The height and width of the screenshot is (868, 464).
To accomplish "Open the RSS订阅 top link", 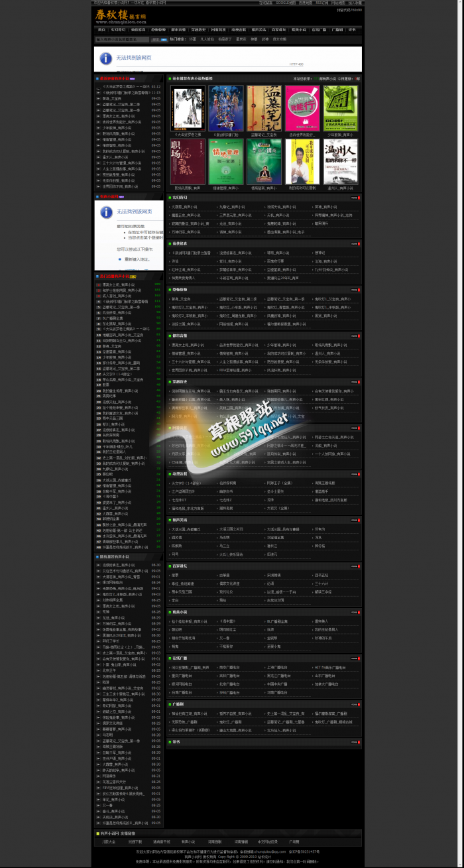I will tap(321, 3).
